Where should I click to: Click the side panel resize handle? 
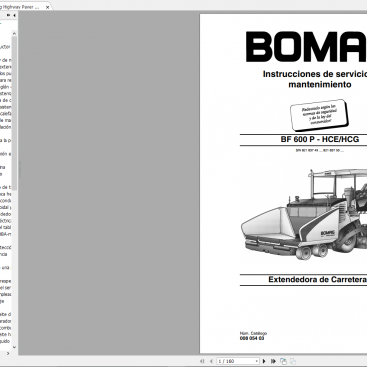(19, 170)
